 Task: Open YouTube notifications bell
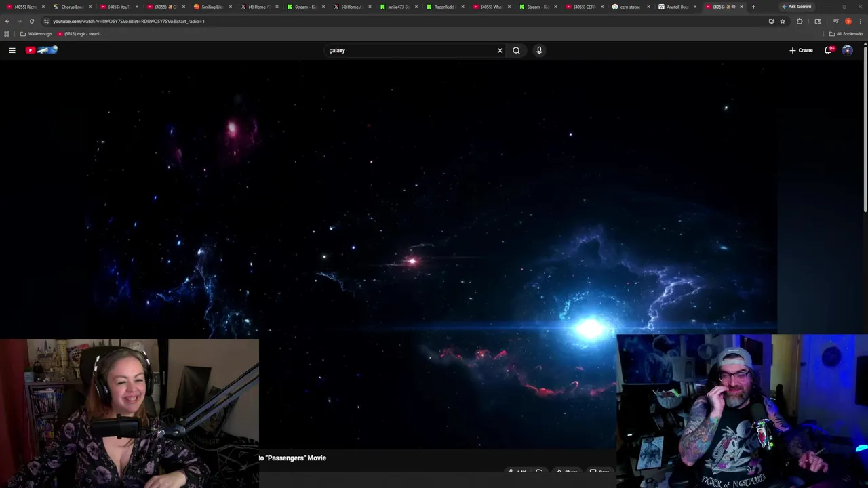828,50
